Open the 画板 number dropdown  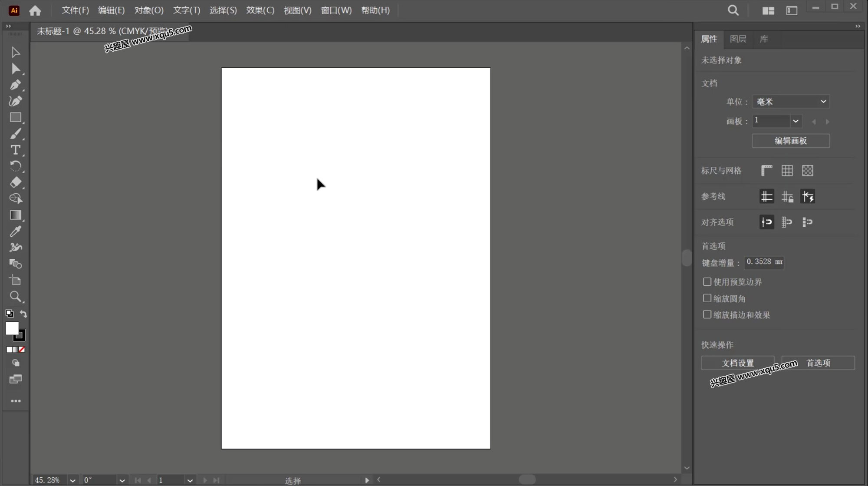pos(796,121)
